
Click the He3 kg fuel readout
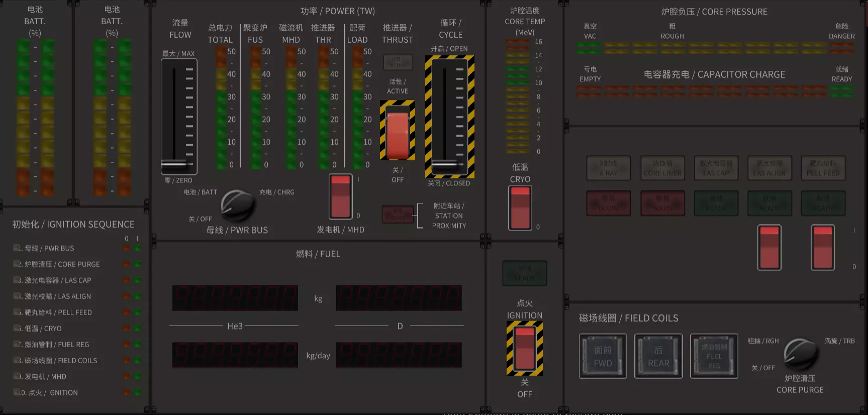pos(235,298)
